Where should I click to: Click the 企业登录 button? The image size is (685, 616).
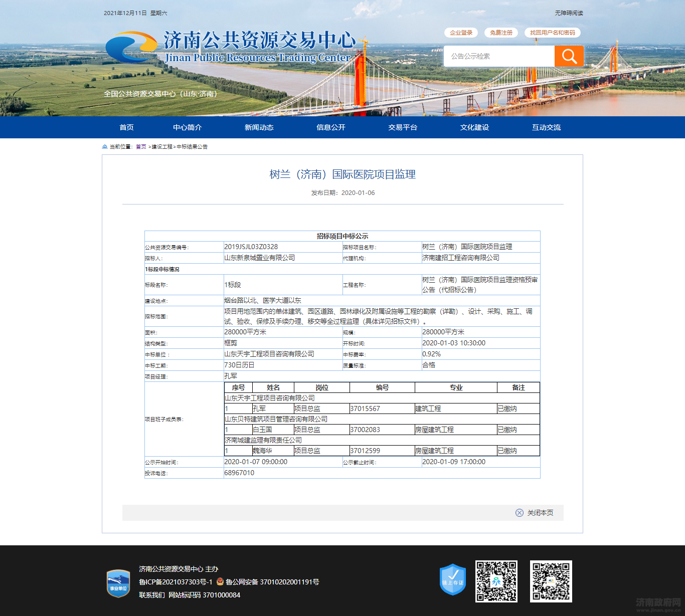(x=461, y=33)
